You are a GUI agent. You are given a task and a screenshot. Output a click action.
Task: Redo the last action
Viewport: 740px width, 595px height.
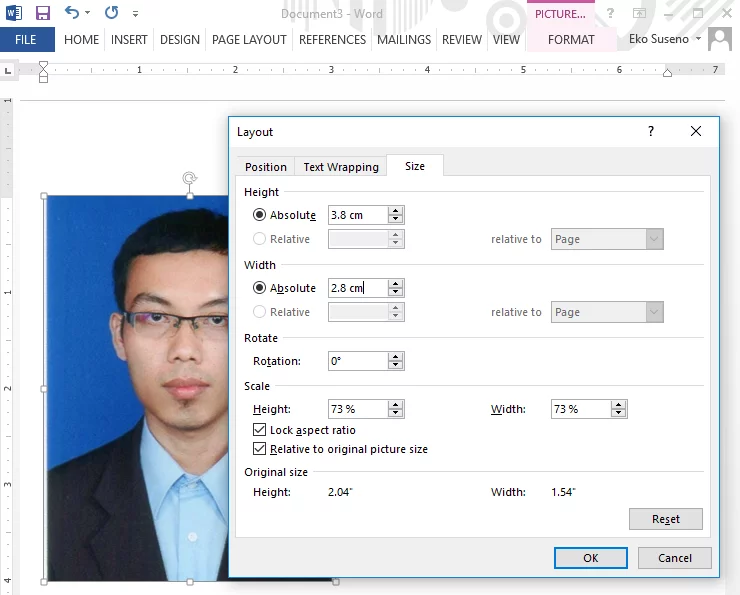tap(112, 13)
